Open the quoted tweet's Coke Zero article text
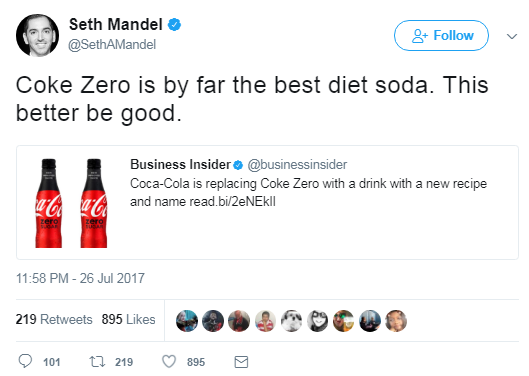This screenshot has height=376, width=529. [308, 193]
